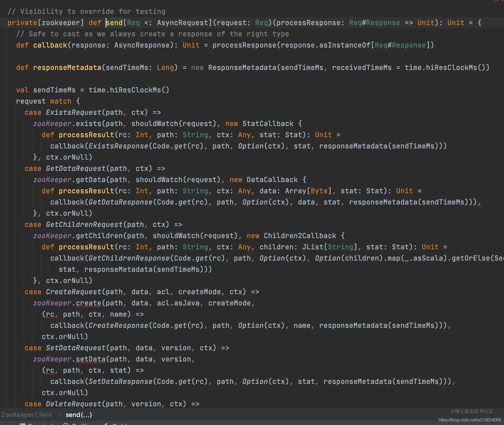Click ExistsResponse inside the callback call

[118, 146]
